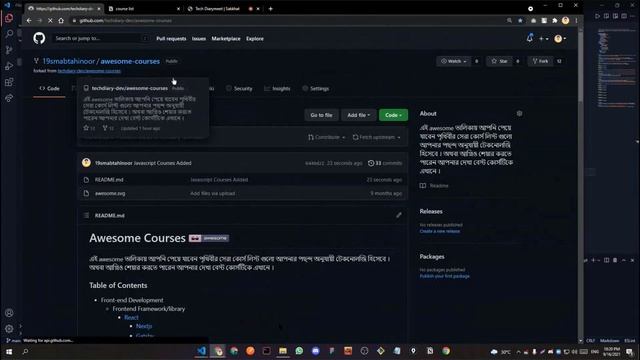The image size is (640, 360).
Task: Stop the page from loading
Action: tap(50, 20)
